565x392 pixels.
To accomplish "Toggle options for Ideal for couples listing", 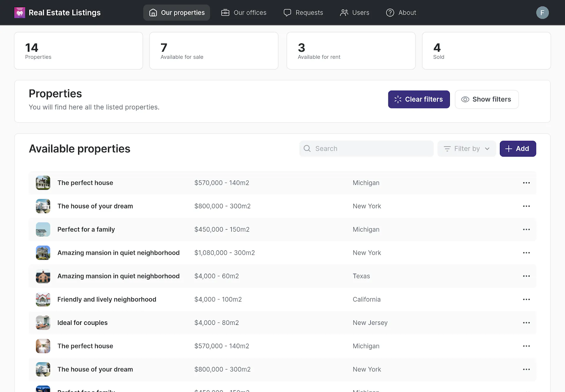I will click(526, 322).
